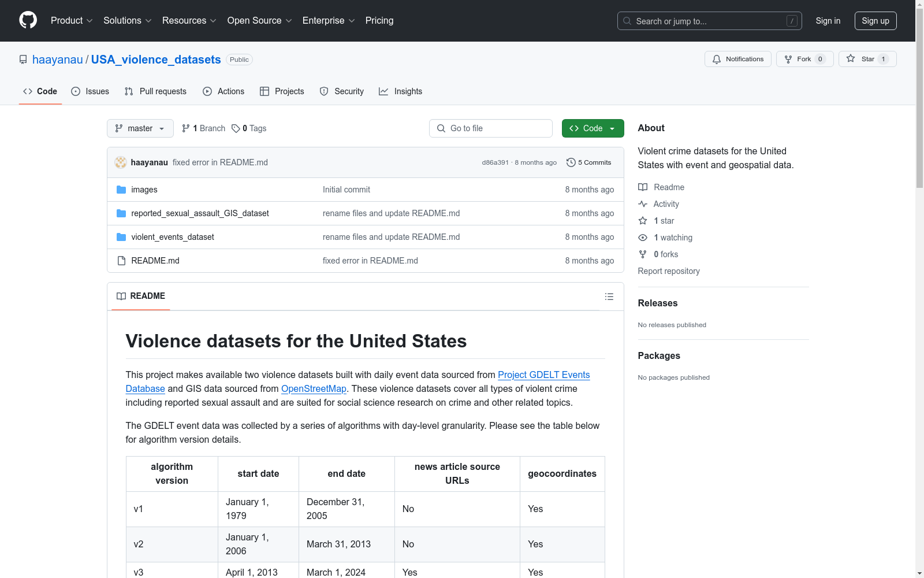The height and width of the screenshot is (578, 924).
Task: Click violent_events_dataset folder icon
Action: click(x=121, y=237)
